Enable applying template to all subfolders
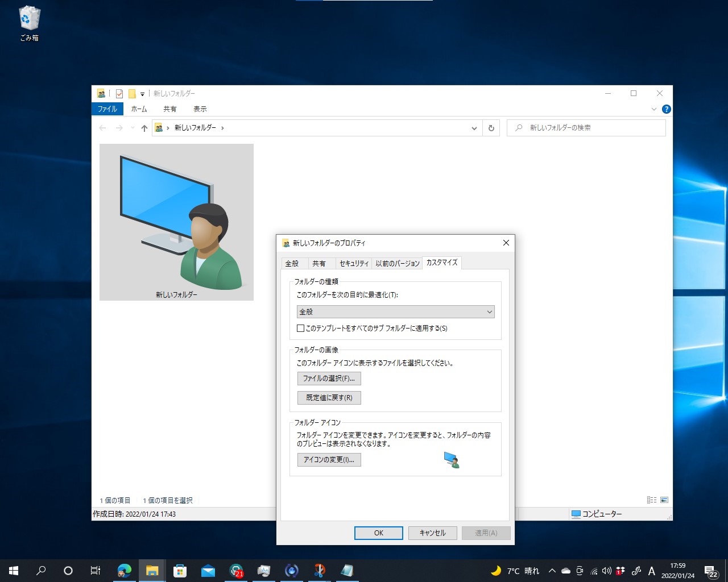The width and height of the screenshot is (728, 582). point(300,328)
